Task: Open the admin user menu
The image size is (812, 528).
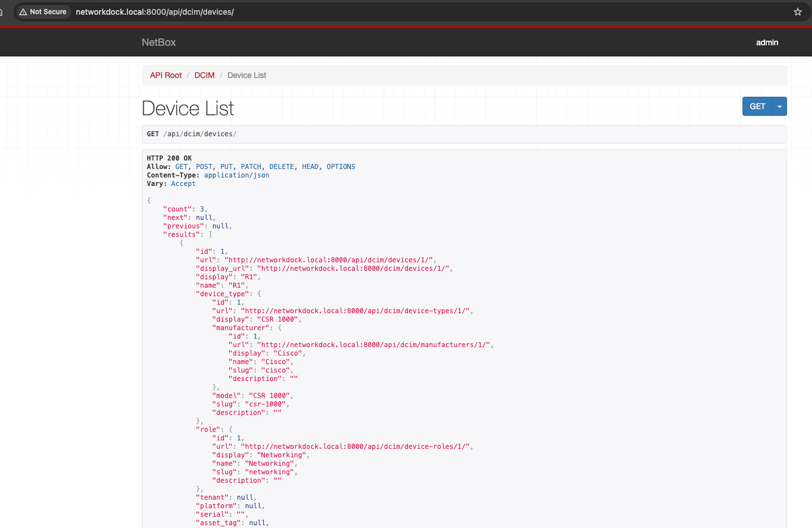Action: click(x=767, y=42)
